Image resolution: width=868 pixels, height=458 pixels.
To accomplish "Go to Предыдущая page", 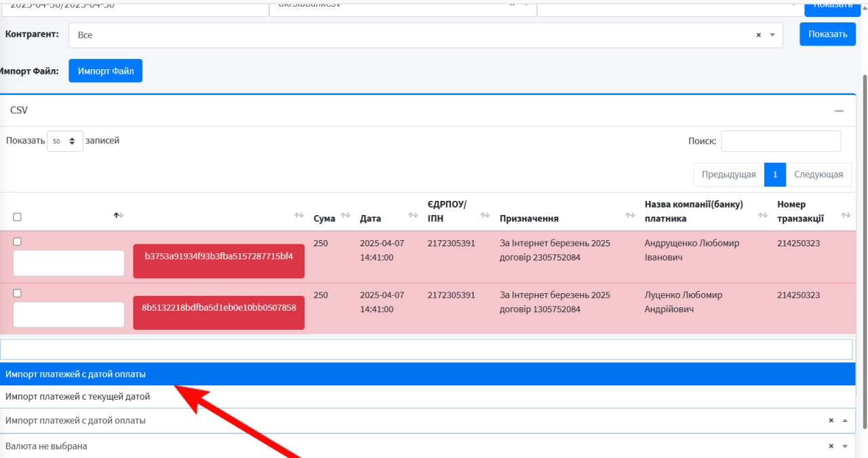I will pyautogui.click(x=728, y=174).
